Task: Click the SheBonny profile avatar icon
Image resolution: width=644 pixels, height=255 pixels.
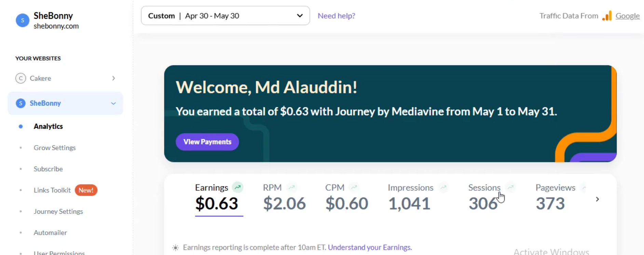Action: coord(23,20)
